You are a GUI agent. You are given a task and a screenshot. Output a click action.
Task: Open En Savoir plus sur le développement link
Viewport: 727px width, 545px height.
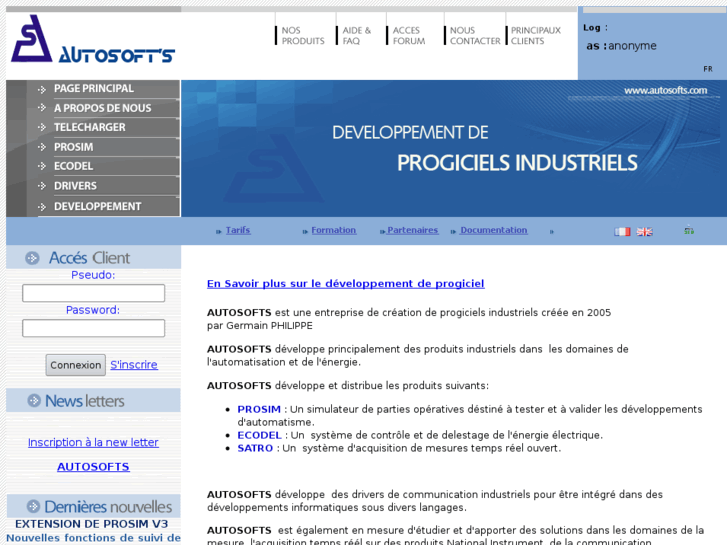(345, 283)
